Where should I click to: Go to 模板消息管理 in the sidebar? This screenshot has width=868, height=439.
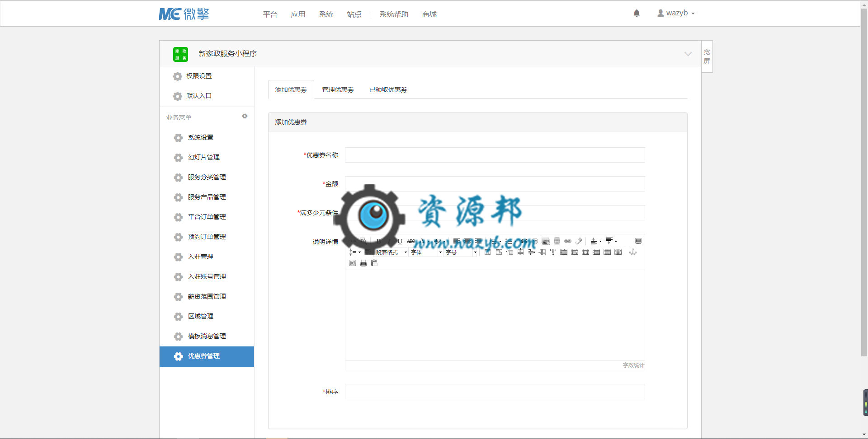(207, 336)
